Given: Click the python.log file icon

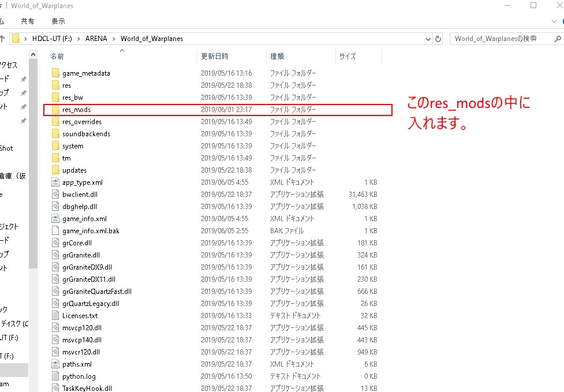Looking at the screenshot, I should (x=55, y=376).
